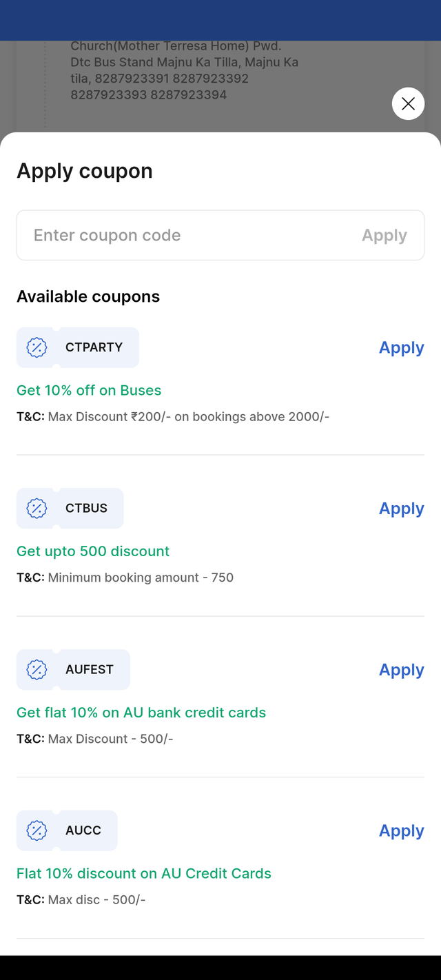The image size is (441, 980).
Task: Tap the Available coupons heading
Action: coord(88,296)
